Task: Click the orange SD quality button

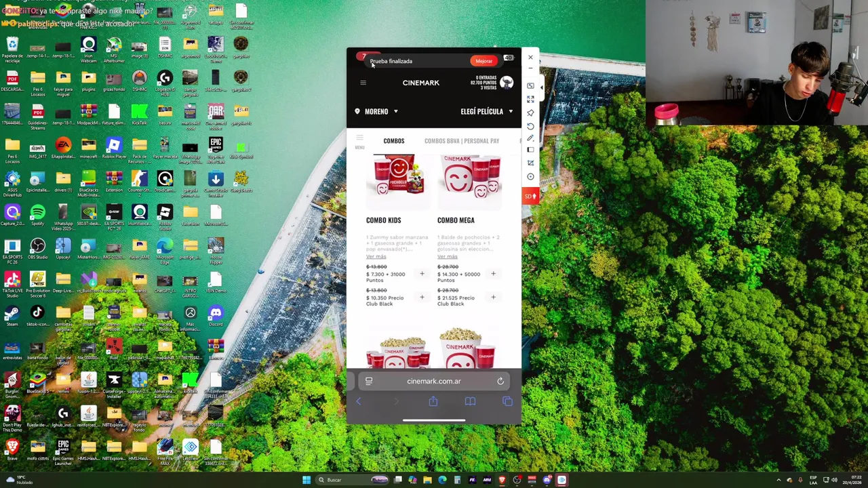Action: click(530, 196)
